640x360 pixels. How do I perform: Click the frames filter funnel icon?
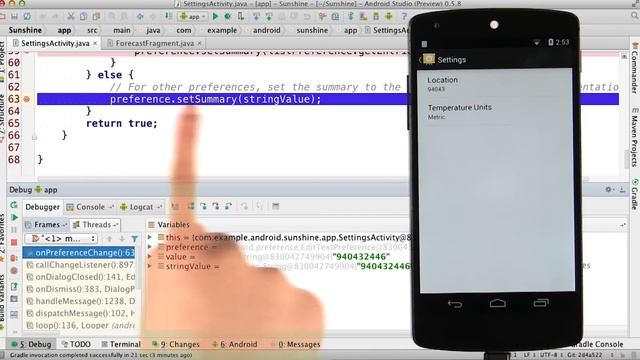click(134, 239)
